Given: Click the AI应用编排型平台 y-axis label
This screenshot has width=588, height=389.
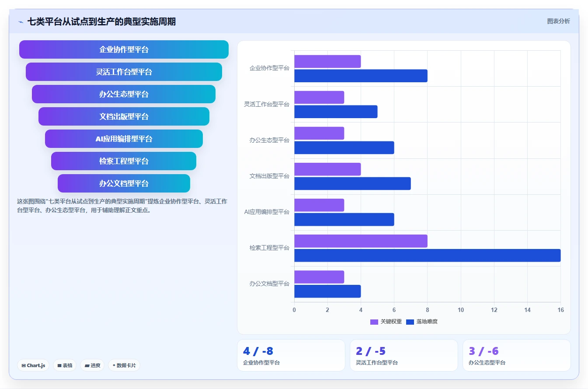Looking at the screenshot, I should pos(267,212).
